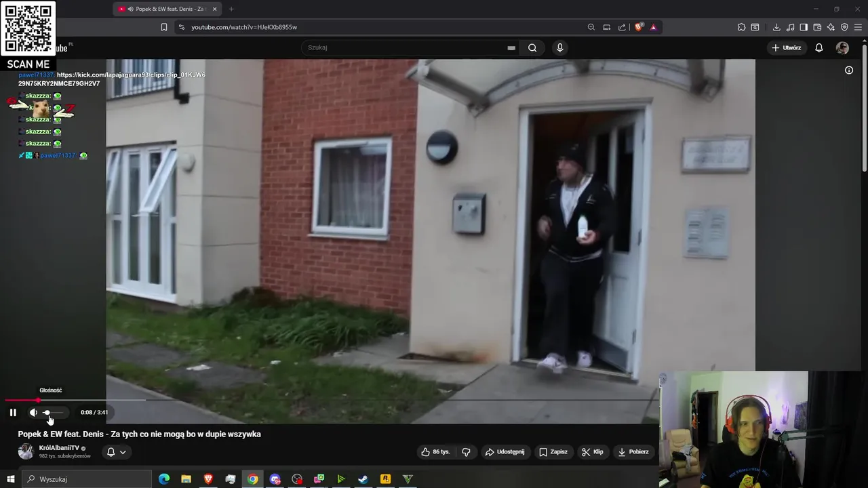Image resolution: width=868 pixels, height=488 pixels.
Task: Open Rockstar Games Launcher taskbar icon
Action: 385,479
